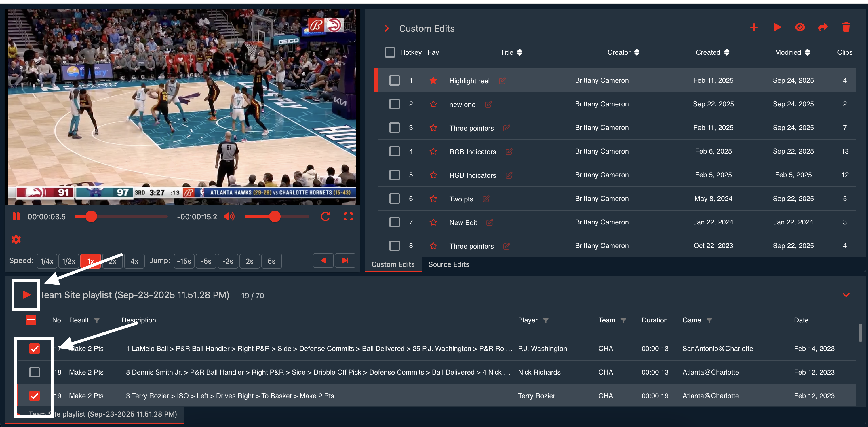The width and height of the screenshot is (868, 427).
Task: Collapse playlist panel with down chevron
Action: tap(846, 295)
